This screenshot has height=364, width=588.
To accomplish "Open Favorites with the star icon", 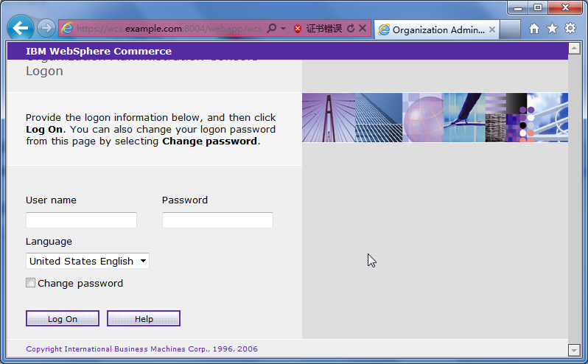I will coord(552,29).
